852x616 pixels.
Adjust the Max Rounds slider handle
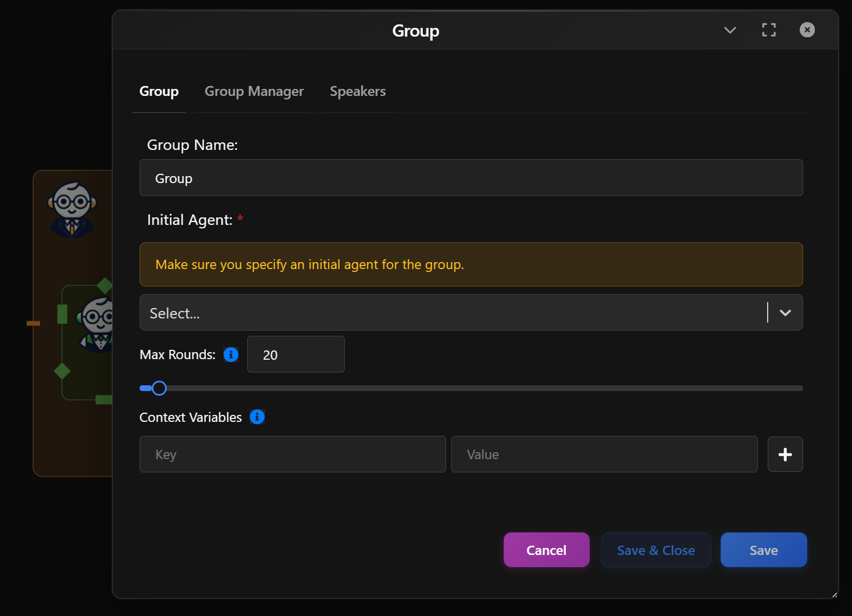click(159, 388)
